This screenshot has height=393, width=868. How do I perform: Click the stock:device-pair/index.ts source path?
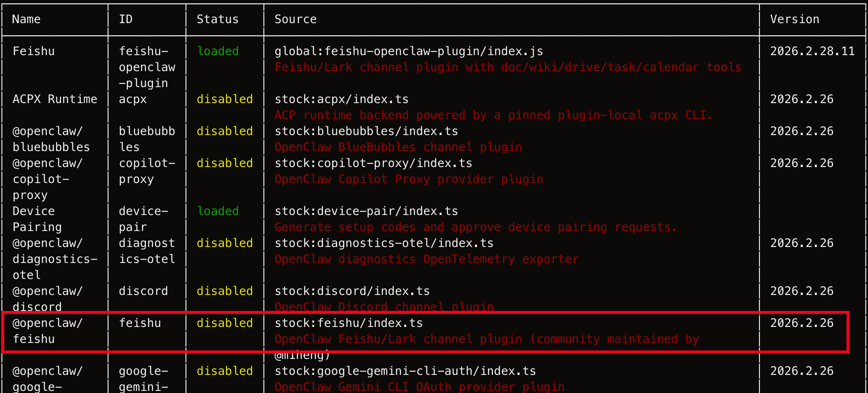(366, 211)
